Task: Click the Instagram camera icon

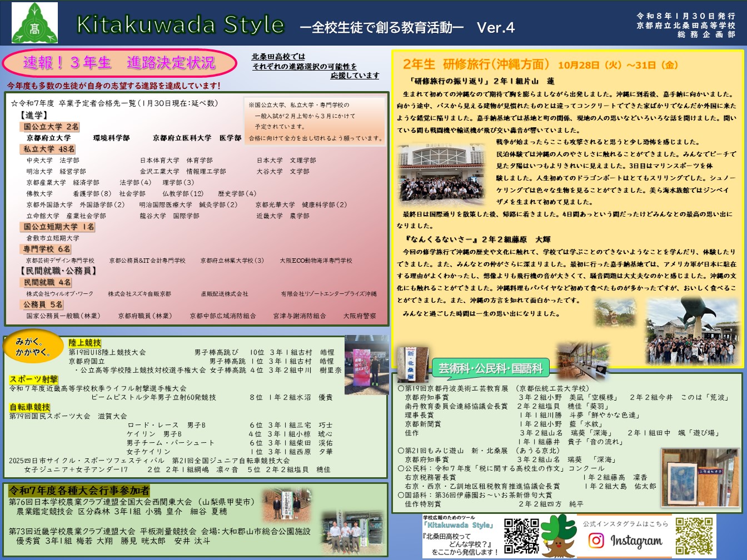Action: pos(596,540)
